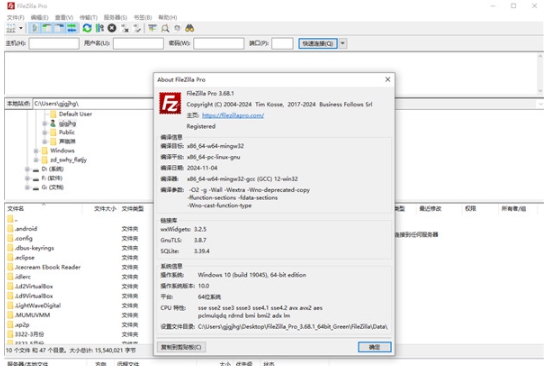
Task: Toggle the remote directory tree display
Action: pyautogui.click(x=59, y=28)
